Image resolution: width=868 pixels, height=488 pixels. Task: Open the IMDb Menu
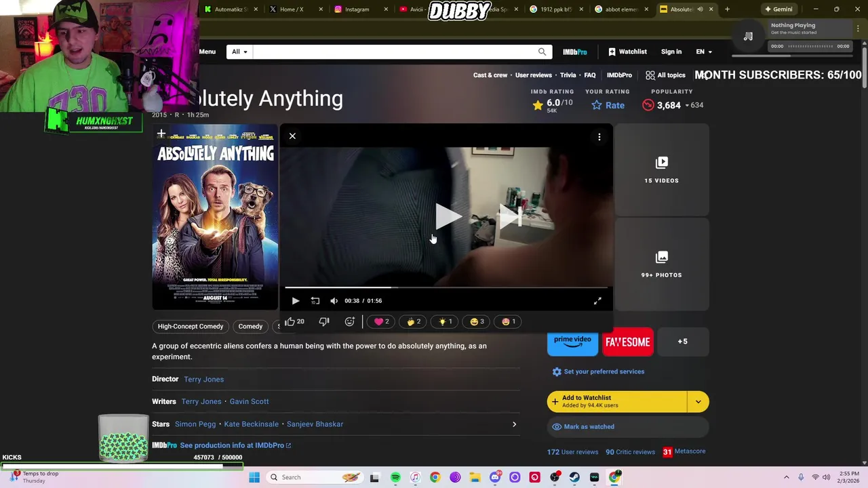click(207, 52)
